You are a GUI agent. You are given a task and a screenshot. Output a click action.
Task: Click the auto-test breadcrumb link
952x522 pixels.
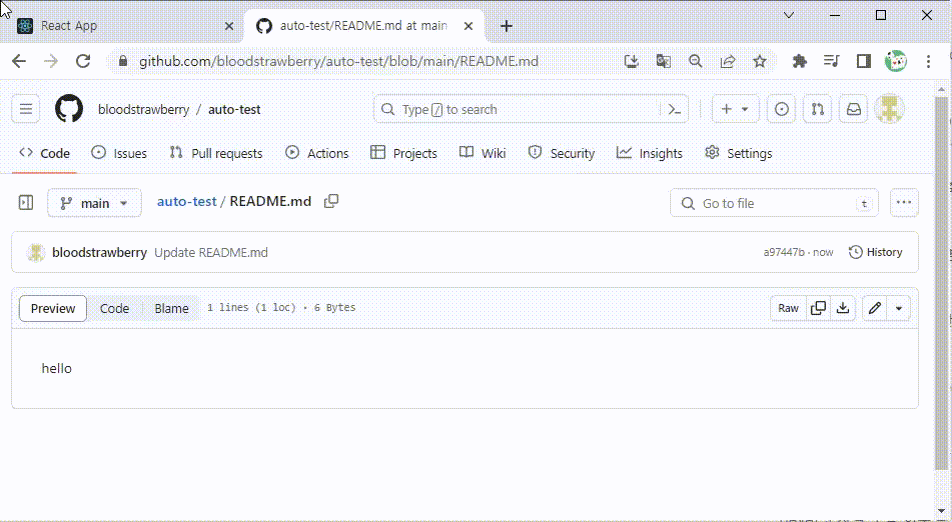186,202
